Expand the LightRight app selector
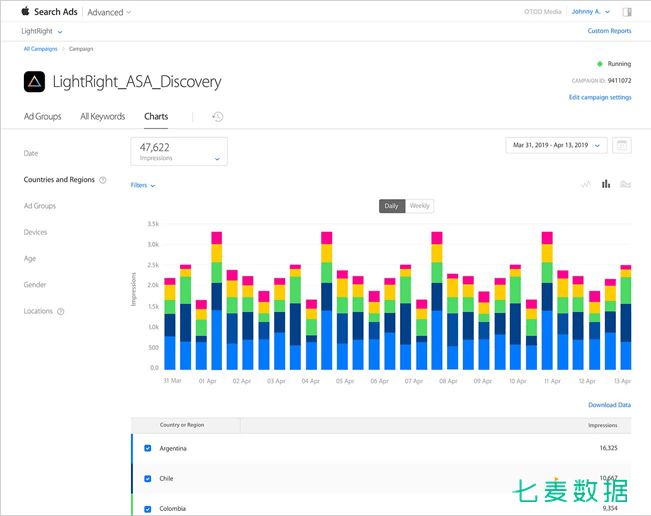Screen dimensions: 651x516 pyautogui.click(x=42, y=31)
